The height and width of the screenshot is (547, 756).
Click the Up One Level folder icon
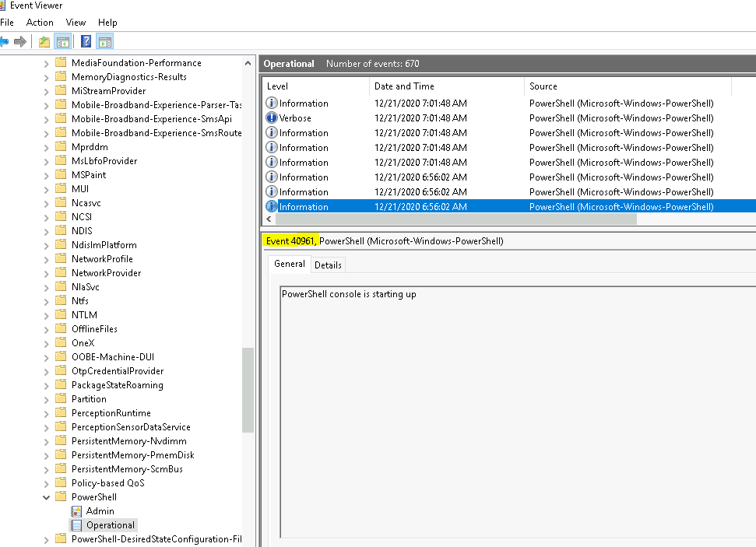point(44,42)
